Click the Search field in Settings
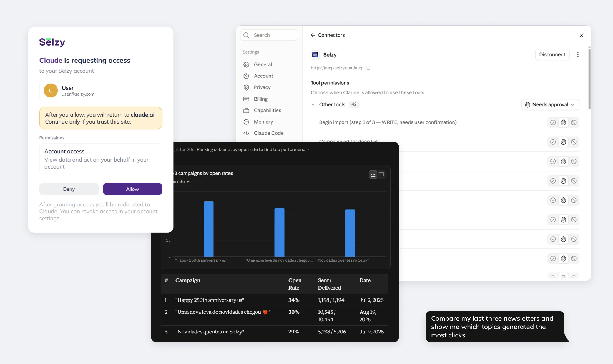 tap(269, 35)
